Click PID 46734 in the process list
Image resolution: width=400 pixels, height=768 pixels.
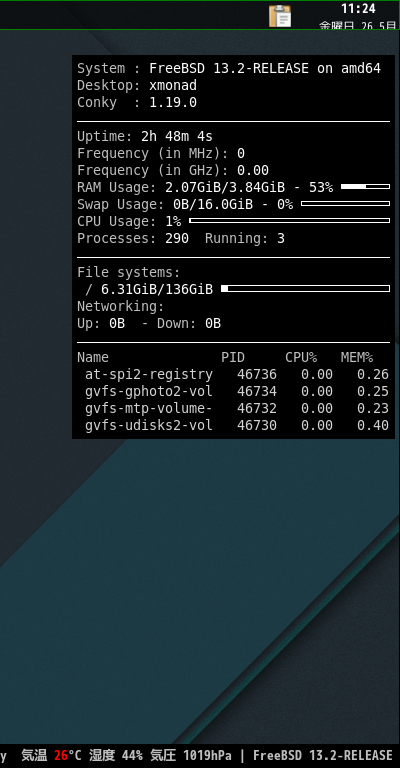click(257, 391)
